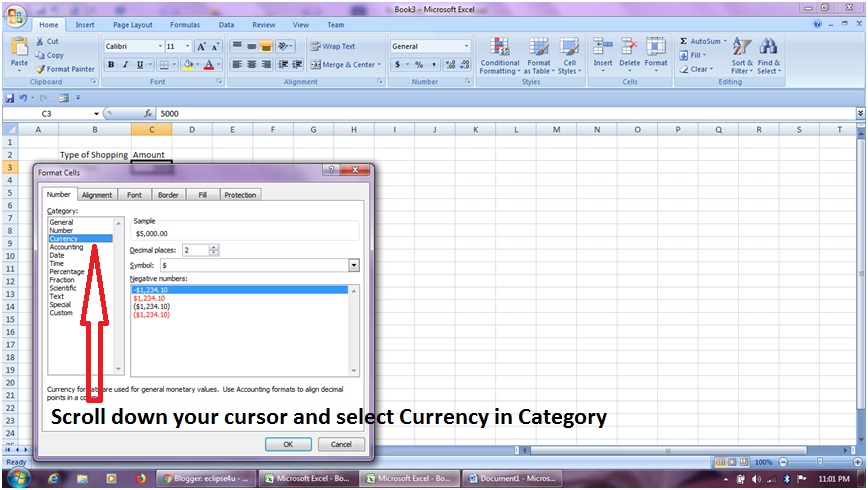Click the Paste icon in Clipboard group

click(19, 48)
